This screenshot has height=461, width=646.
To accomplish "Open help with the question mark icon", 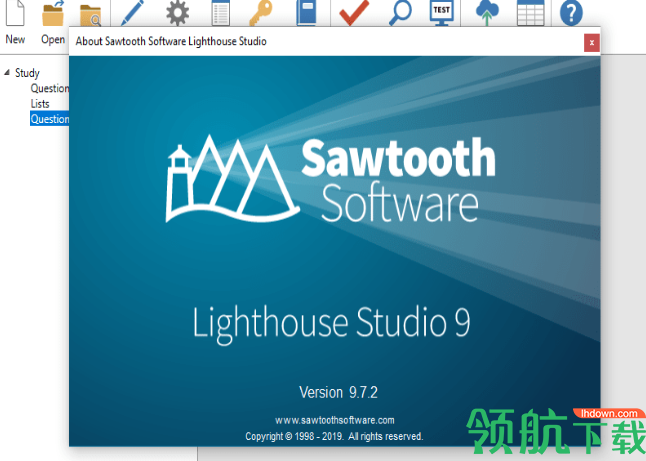I will point(571,13).
